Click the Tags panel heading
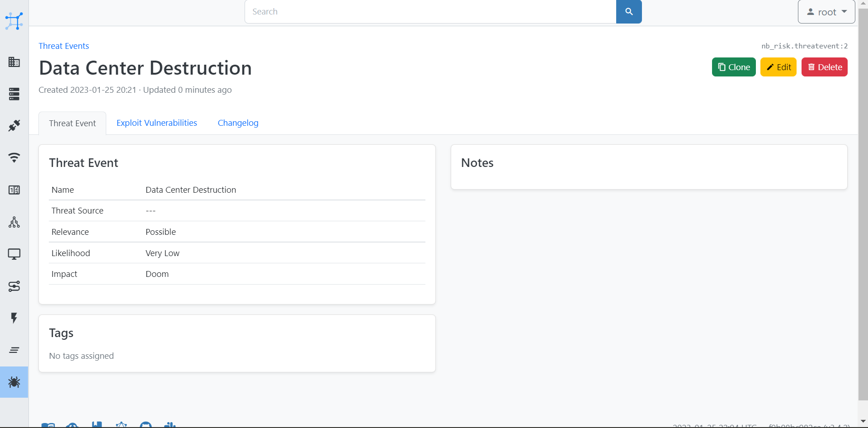868x428 pixels. 61,333
